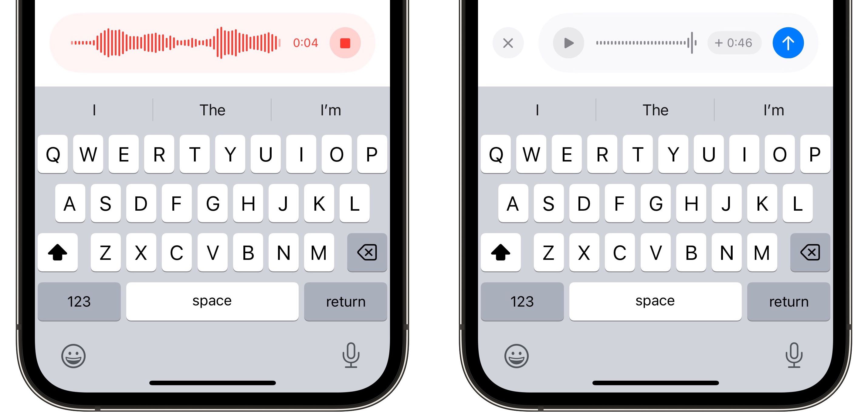Tap the backspace delete key
868x418 pixels.
pyautogui.click(x=365, y=253)
